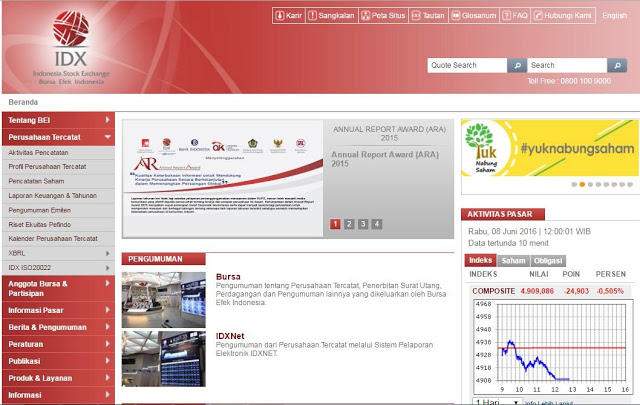Open the 1 Hari period dropdown

pyautogui.click(x=497, y=401)
